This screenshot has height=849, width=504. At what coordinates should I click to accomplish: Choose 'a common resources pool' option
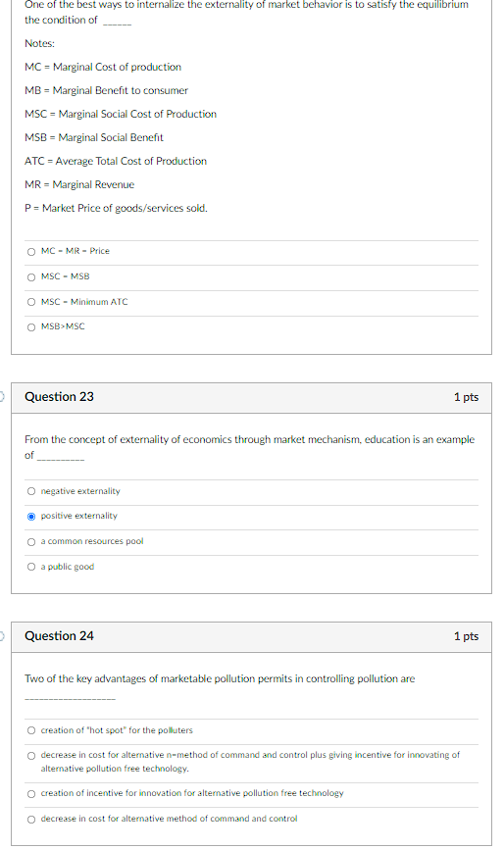(31, 542)
